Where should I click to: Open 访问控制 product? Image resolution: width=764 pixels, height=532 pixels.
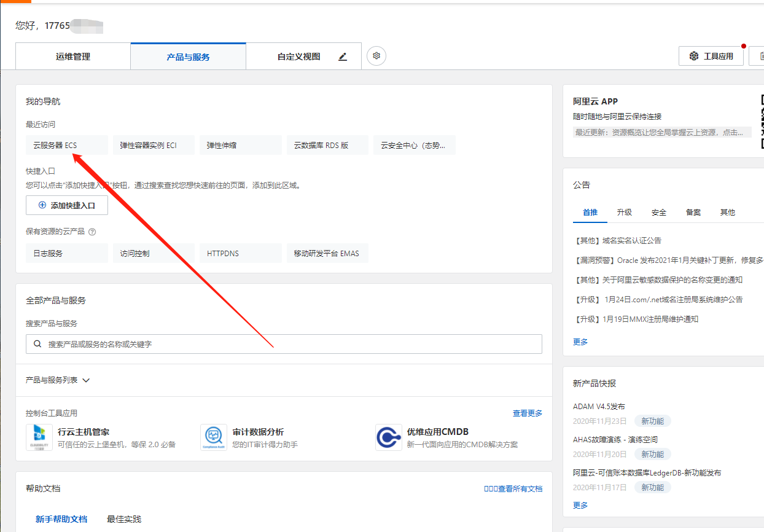pyautogui.click(x=154, y=253)
